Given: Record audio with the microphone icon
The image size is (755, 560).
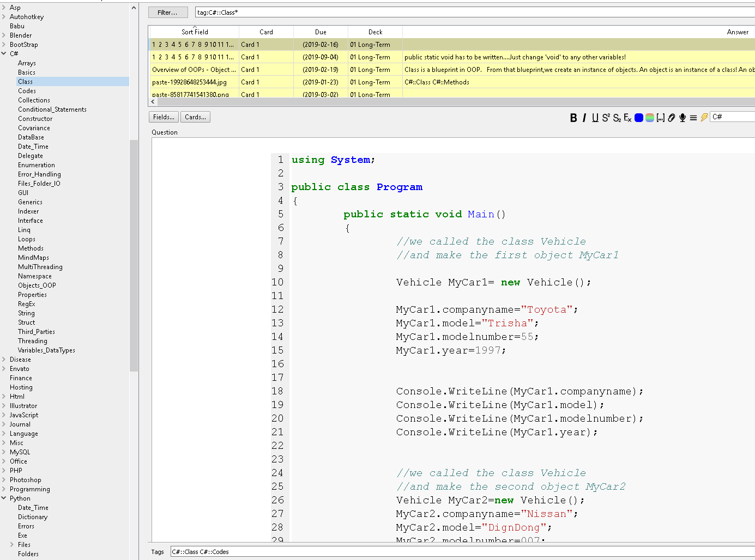Looking at the screenshot, I should point(682,117).
